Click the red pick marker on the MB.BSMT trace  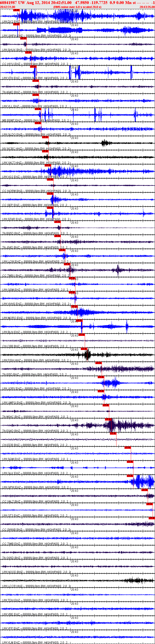[x=38, y=109]
